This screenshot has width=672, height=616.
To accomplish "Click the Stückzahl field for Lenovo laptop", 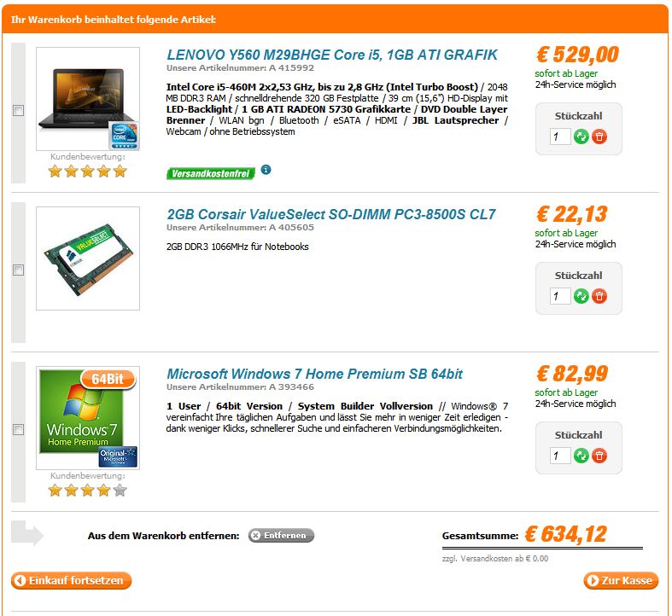I will (x=560, y=137).
